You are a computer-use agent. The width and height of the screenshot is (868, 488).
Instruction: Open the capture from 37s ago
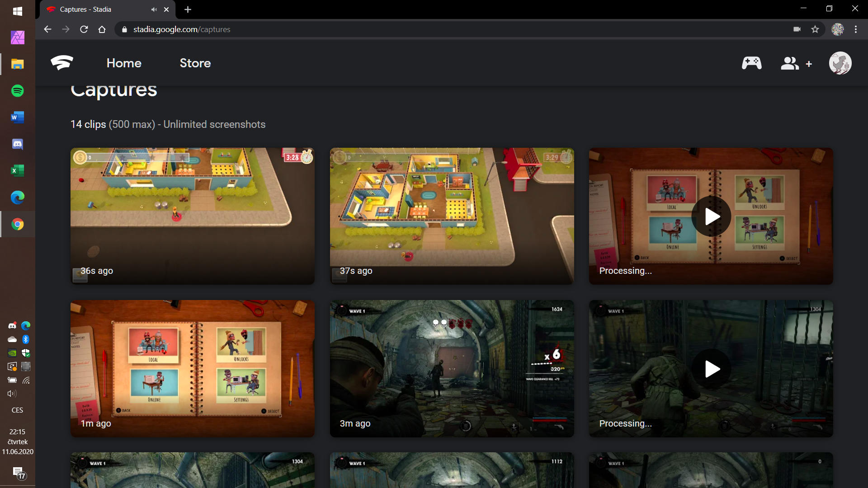coord(452,216)
